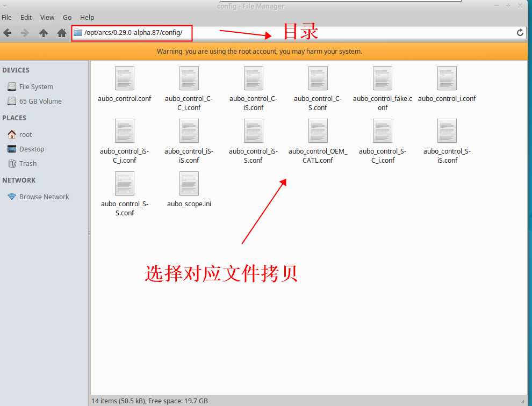This screenshot has height=406, width=532.
Task: Open the home folder icon in toolbar
Action: coord(62,33)
